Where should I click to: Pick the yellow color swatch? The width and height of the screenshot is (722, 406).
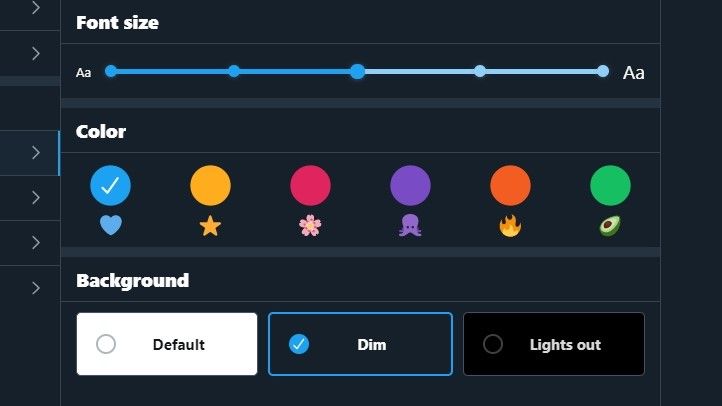(x=210, y=186)
